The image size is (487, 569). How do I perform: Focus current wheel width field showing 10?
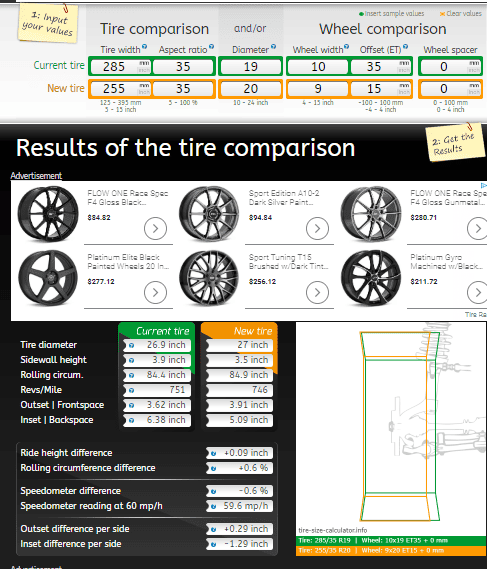(x=318, y=67)
